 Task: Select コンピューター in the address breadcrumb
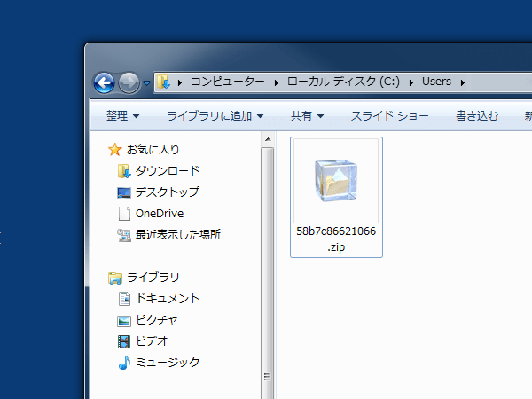229,82
